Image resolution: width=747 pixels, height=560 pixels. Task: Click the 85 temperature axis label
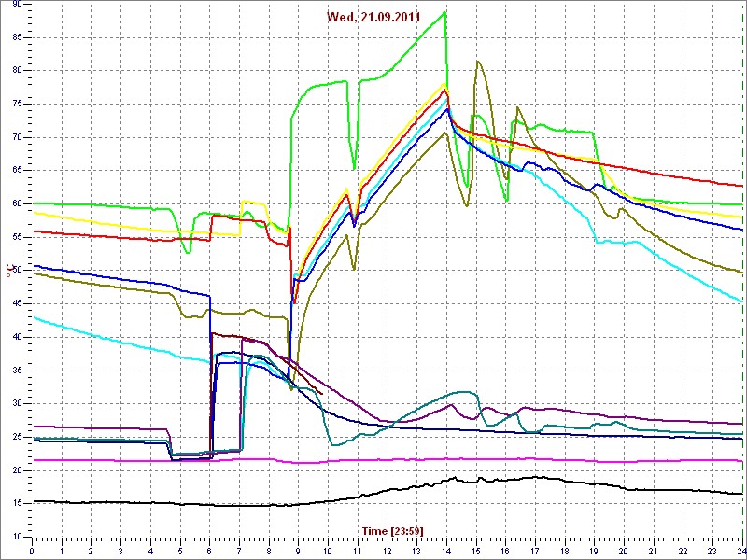coord(17,37)
